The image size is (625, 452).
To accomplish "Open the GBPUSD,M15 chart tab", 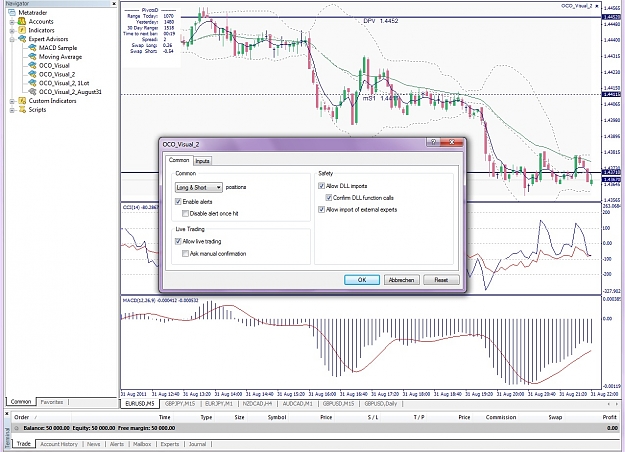I will pos(338,404).
